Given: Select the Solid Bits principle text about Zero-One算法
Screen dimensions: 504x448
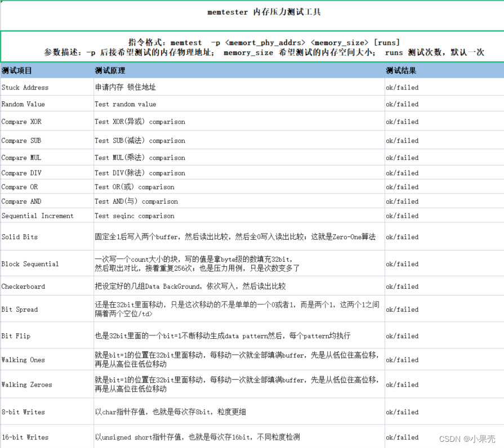Looking at the screenshot, I should [235, 237].
